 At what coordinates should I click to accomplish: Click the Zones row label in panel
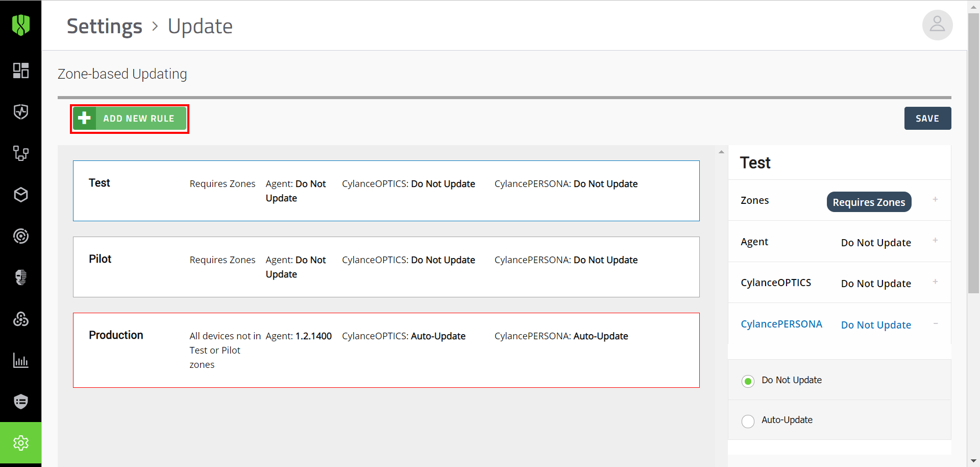click(754, 200)
